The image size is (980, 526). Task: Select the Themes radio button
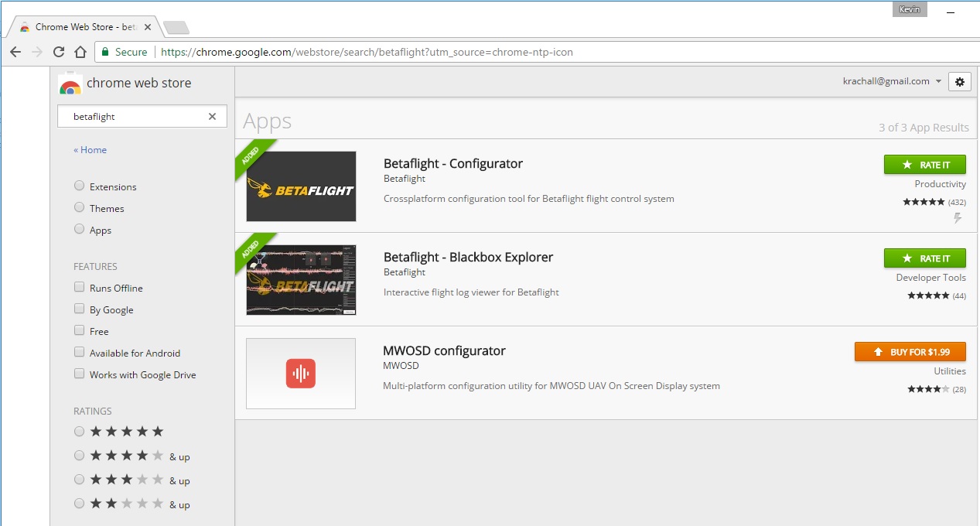[79, 207]
